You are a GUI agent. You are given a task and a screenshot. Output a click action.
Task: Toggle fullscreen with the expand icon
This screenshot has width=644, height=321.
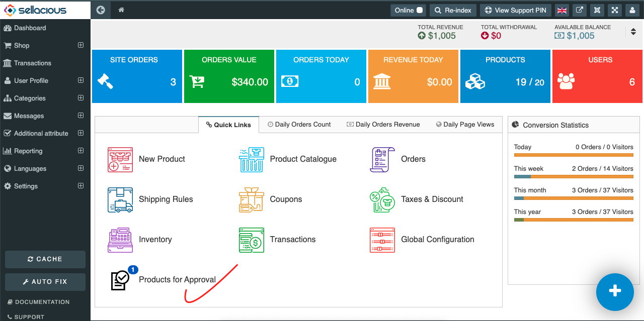615,10
